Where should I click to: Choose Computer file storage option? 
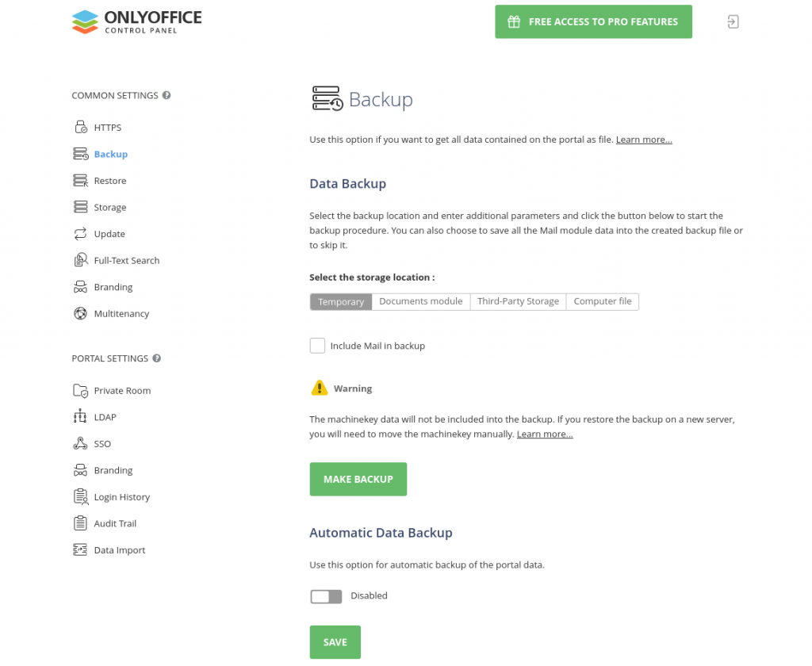tap(602, 302)
